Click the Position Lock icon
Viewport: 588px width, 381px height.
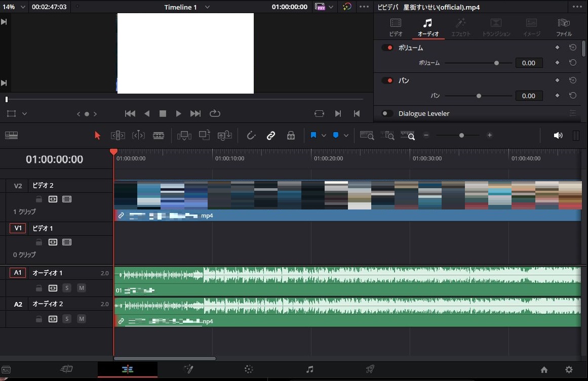[x=291, y=136]
